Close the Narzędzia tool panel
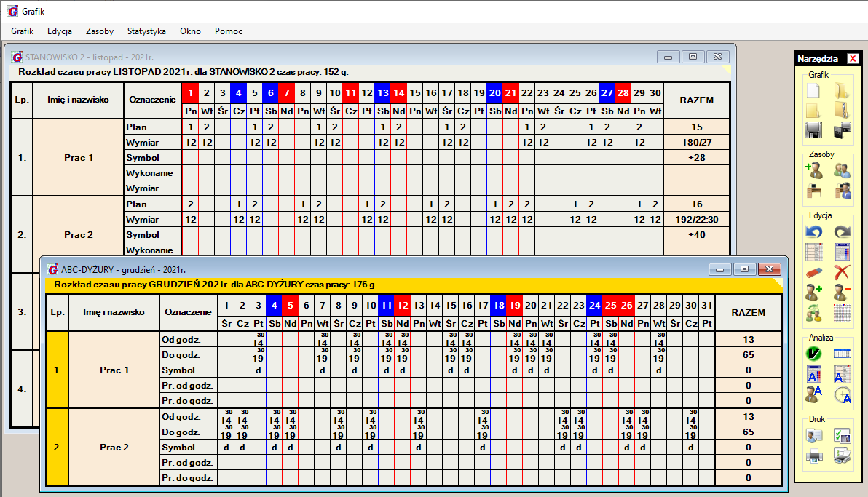This screenshot has height=497, width=868. coord(853,58)
